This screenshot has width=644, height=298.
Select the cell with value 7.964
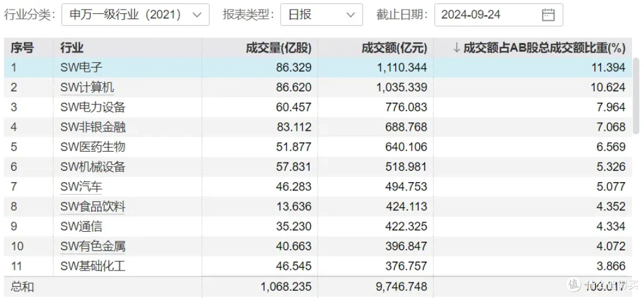click(x=611, y=107)
